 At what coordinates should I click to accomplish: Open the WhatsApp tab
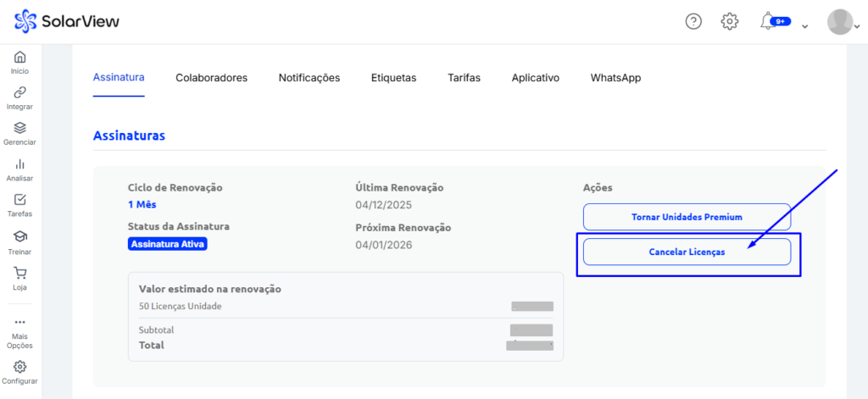[615, 78]
